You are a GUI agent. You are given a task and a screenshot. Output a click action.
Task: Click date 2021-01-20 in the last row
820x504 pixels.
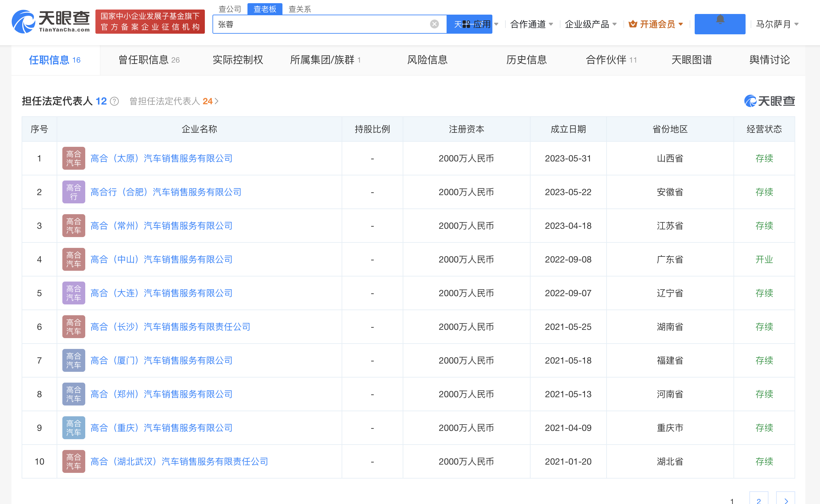click(568, 461)
